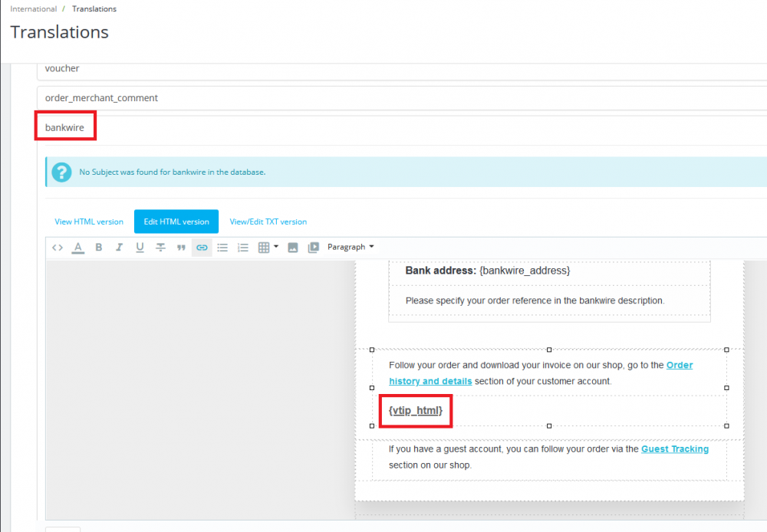Open the table insert menu
This screenshot has height=532, width=767.
pos(268,248)
